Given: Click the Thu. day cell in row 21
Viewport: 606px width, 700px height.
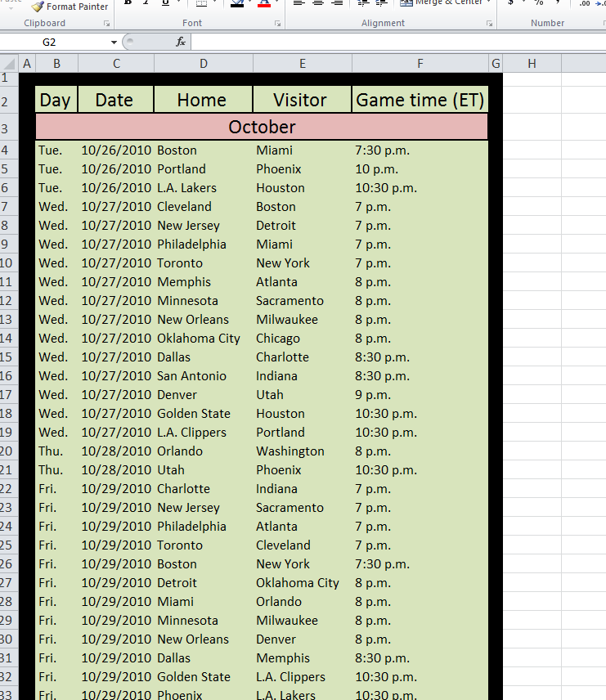Looking at the screenshot, I should [x=56, y=469].
